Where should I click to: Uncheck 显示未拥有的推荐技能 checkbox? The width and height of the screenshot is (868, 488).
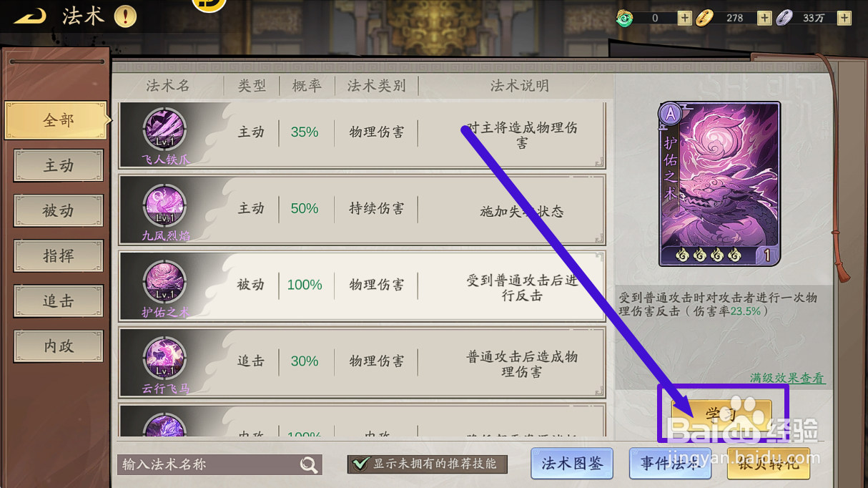[361, 464]
